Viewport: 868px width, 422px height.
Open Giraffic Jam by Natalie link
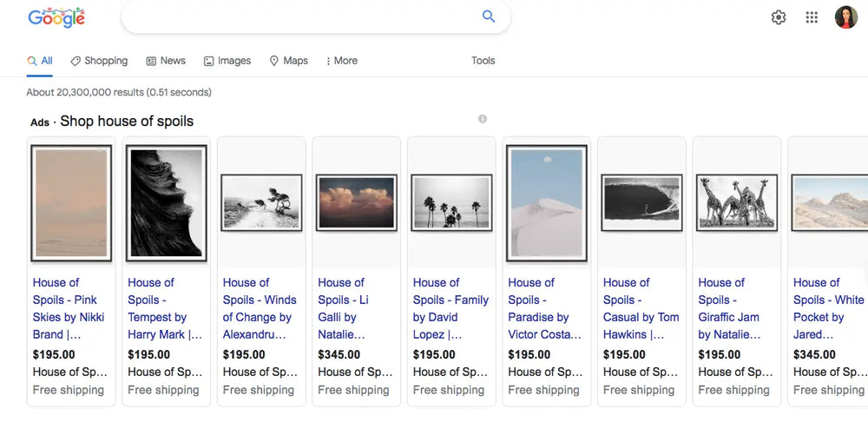(x=730, y=308)
